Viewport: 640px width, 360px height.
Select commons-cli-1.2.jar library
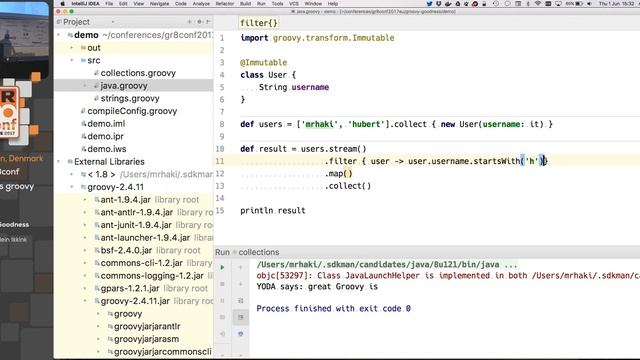tap(141, 263)
